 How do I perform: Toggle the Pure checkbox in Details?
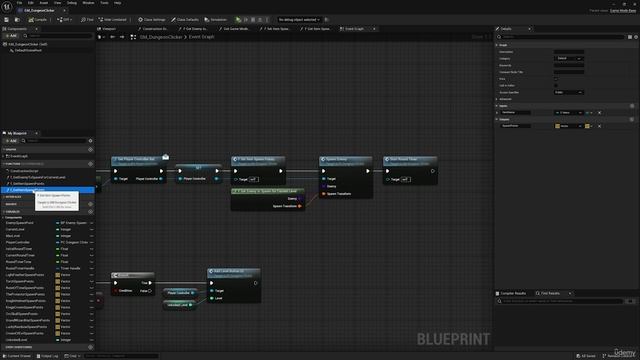[556, 79]
